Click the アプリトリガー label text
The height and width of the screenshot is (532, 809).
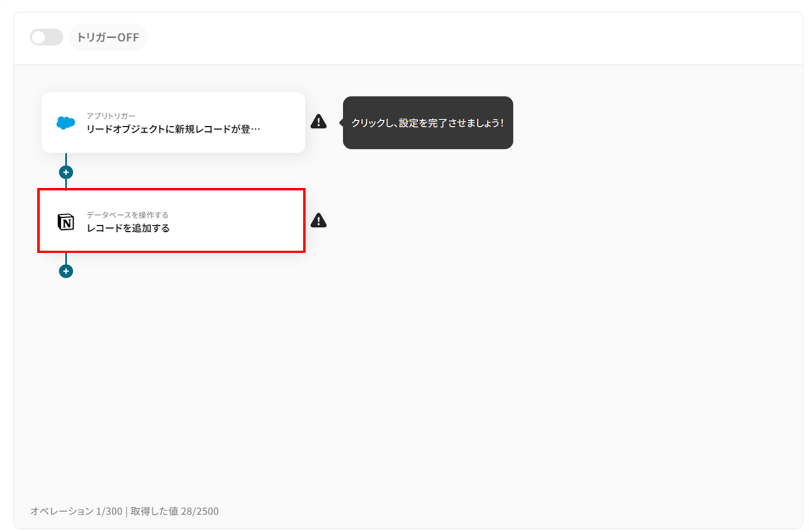click(111, 116)
